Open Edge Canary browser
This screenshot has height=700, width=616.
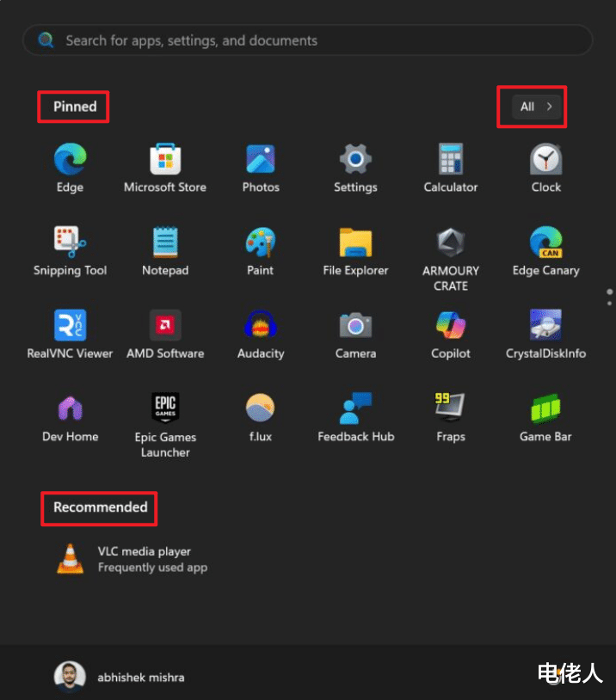tap(545, 251)
